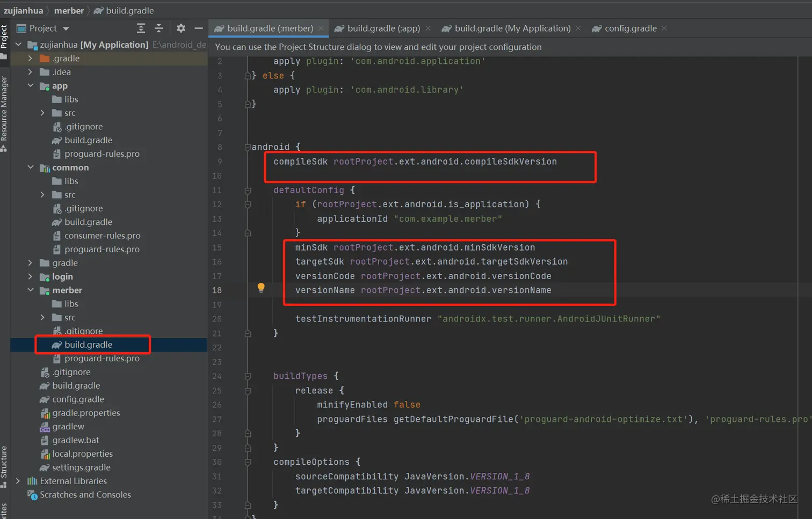The height and width of the screenshot is (519, 812).
Task: Select the gradlew file in the tree
Action: click(x=68, y=427)
